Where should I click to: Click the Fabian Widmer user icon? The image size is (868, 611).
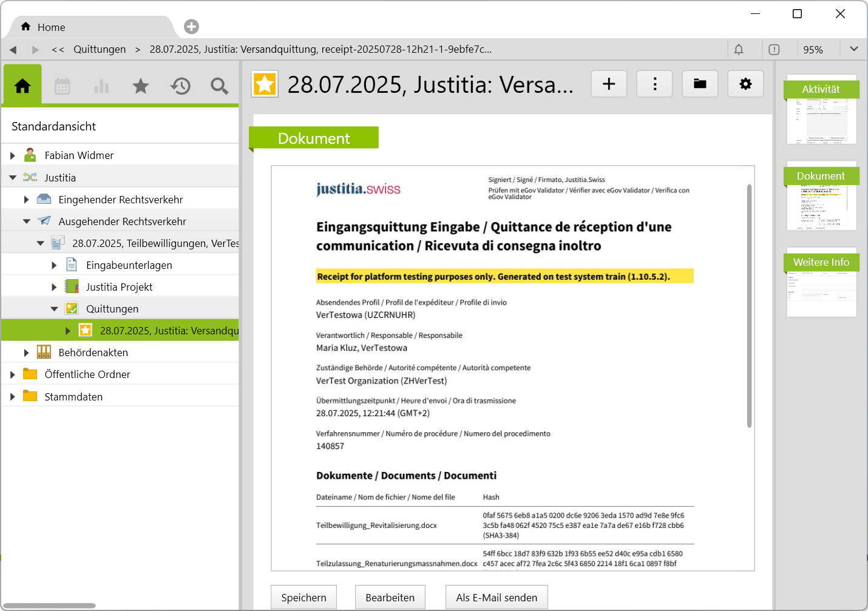pos(30,155)
